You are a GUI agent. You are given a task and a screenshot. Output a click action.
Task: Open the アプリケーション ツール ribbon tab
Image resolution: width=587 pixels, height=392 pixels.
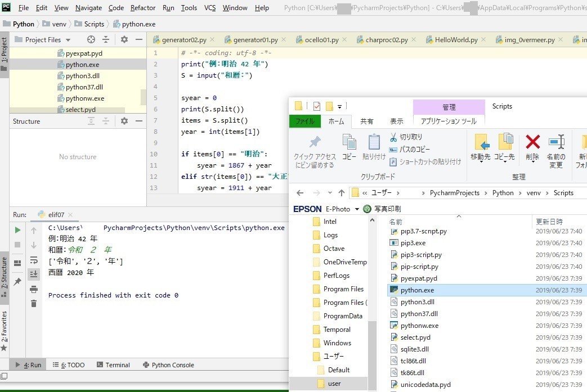449,121
